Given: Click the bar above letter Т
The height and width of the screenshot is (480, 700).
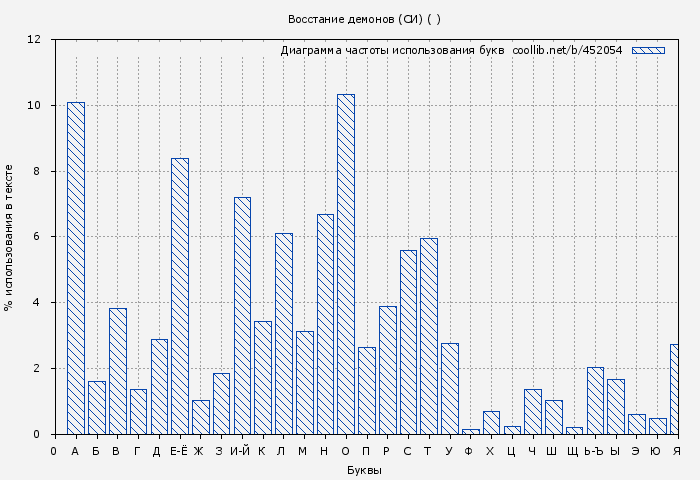Looking at the screenshot, I should 429,336.
